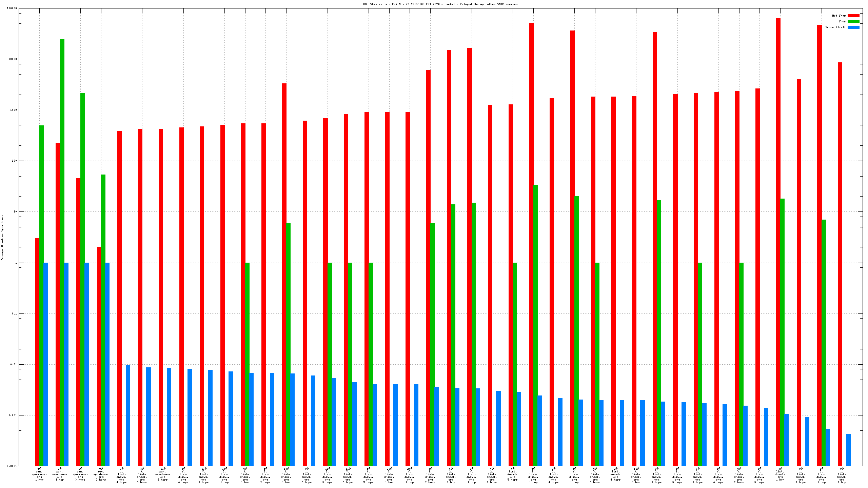The image size is (868, 488).
Task: Click the "Not Spam" legend label
Action: coord(839,16)
